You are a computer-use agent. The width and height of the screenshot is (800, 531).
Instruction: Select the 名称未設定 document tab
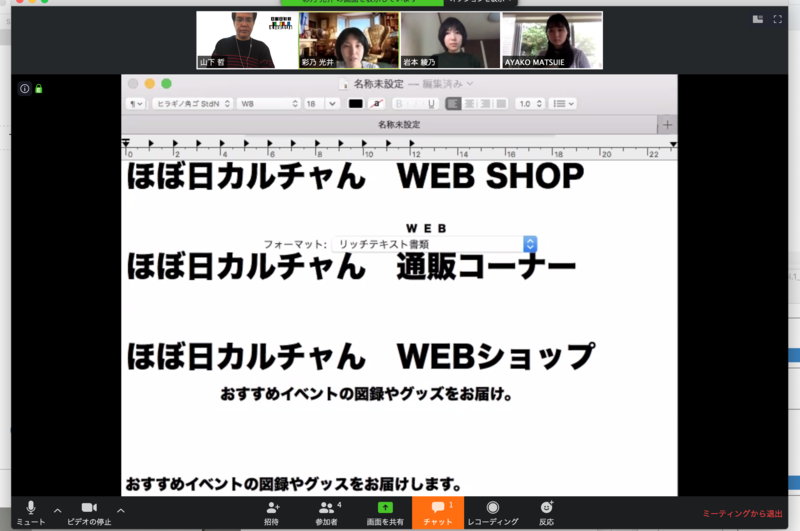[x=398, y=125]
